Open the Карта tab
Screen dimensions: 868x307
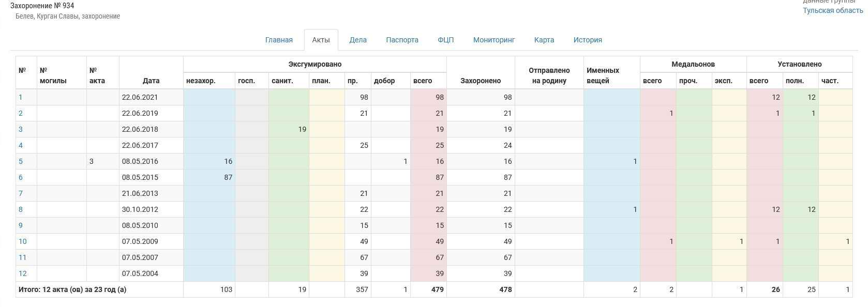[544, 40]
